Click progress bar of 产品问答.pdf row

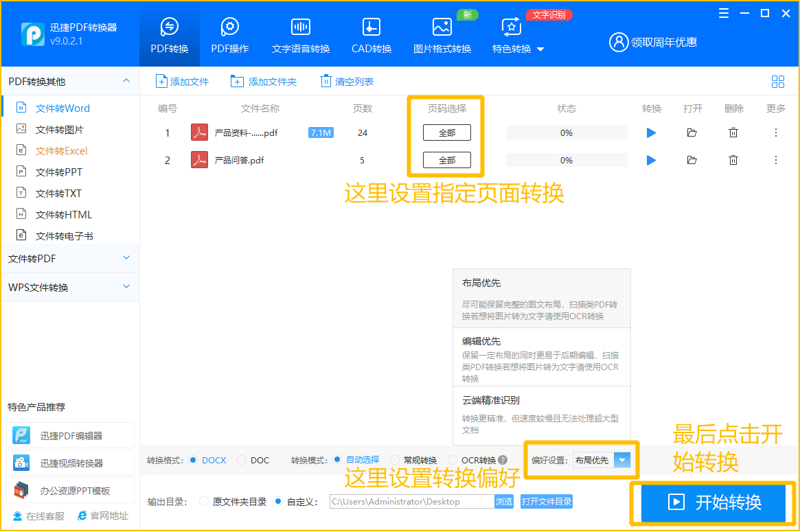(x=567, y=160)
